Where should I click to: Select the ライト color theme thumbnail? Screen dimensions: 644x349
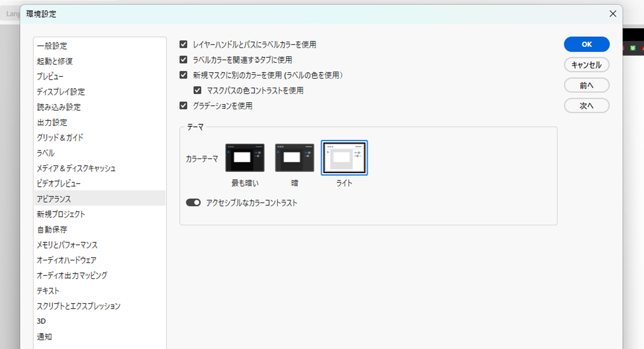pyautogui.click(x=344, y=158)
